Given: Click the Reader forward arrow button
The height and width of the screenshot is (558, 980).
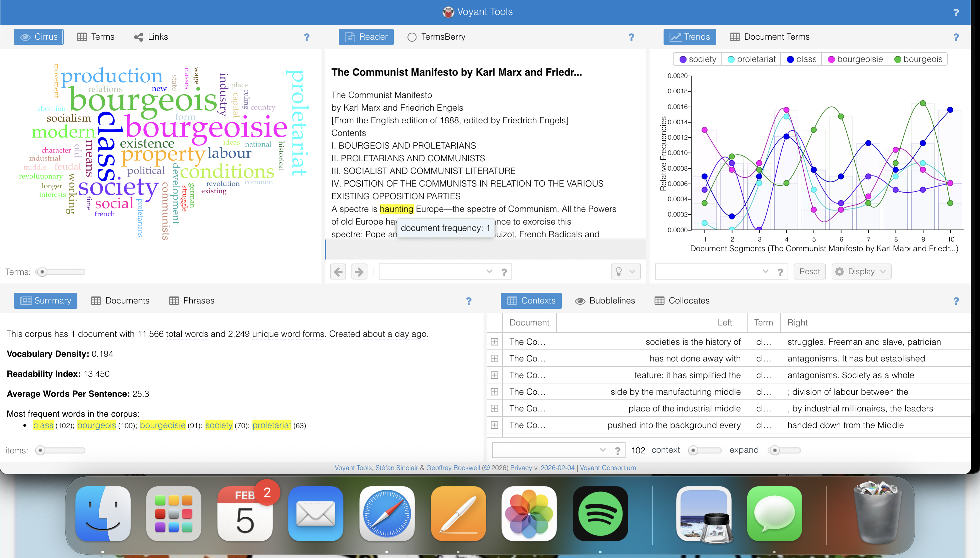Looking at the screenshot, I should click(359, 272).
